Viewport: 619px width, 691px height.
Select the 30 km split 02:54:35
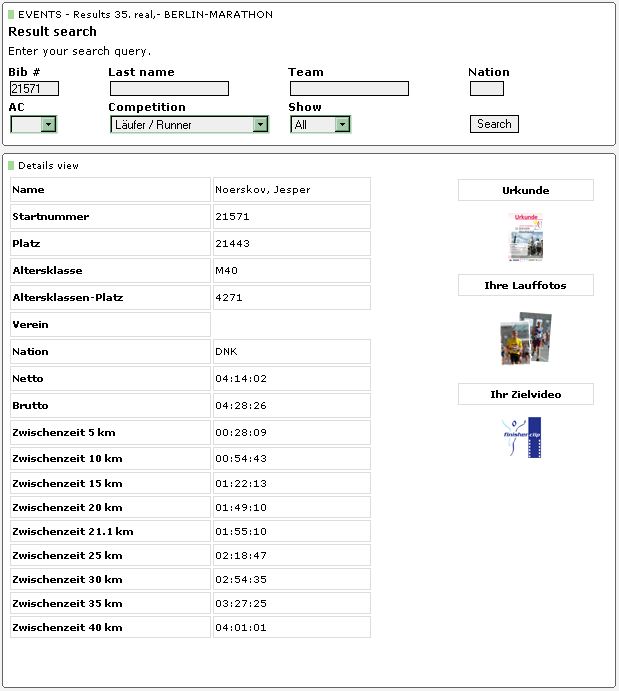point(241,580)
